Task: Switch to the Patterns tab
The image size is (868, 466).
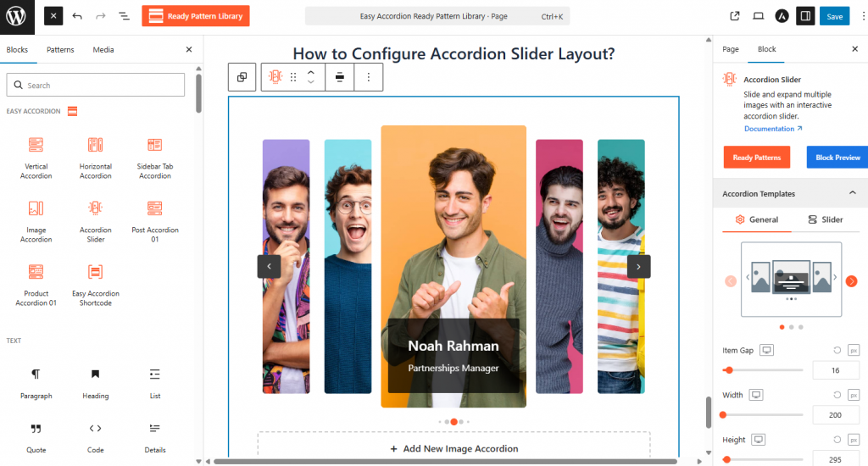Action: [60, 50]
